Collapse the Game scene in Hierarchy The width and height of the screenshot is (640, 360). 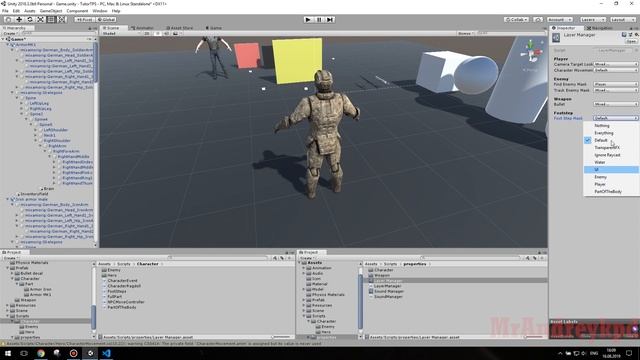pos(3,39)
